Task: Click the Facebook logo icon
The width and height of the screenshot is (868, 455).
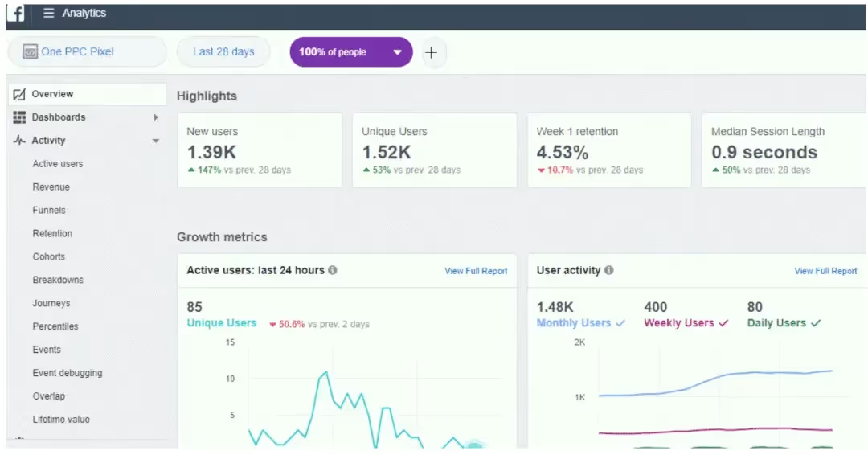Action: pos(15,14)
